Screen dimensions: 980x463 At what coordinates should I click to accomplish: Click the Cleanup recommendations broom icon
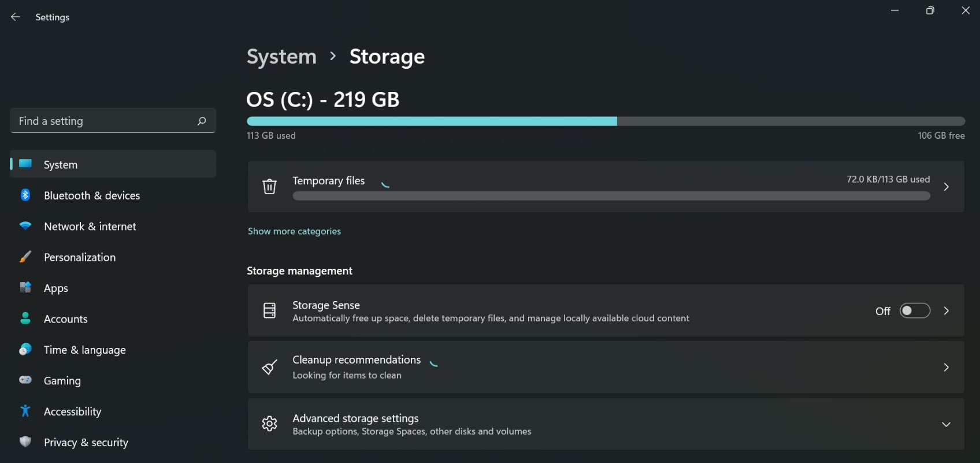[269, 367]
